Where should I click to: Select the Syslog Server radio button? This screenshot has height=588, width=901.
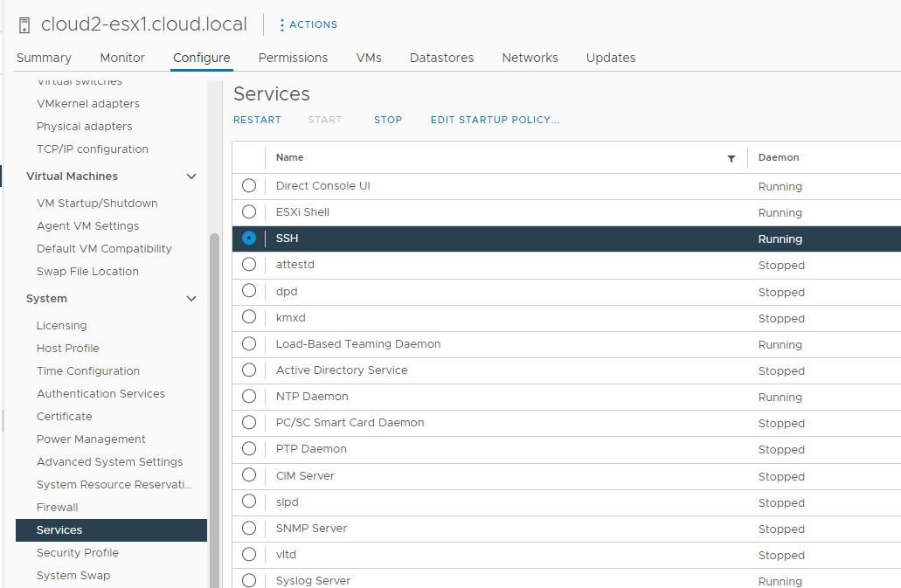click(x=249, y=581)
